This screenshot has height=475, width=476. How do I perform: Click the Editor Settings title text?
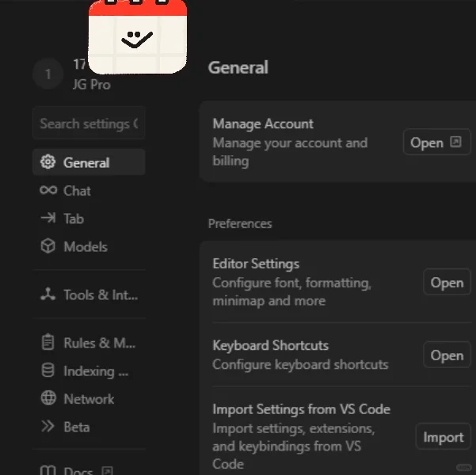tap(256, 264)
